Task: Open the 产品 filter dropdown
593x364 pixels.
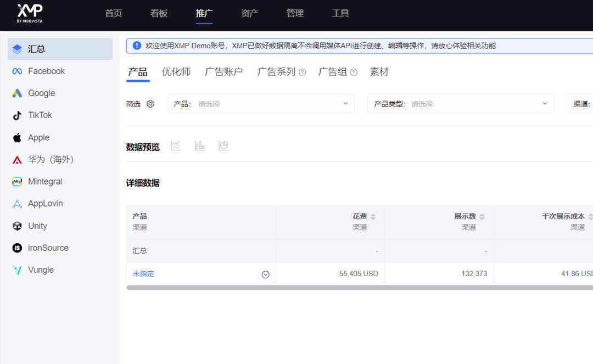Action: [x=261, y=103]
